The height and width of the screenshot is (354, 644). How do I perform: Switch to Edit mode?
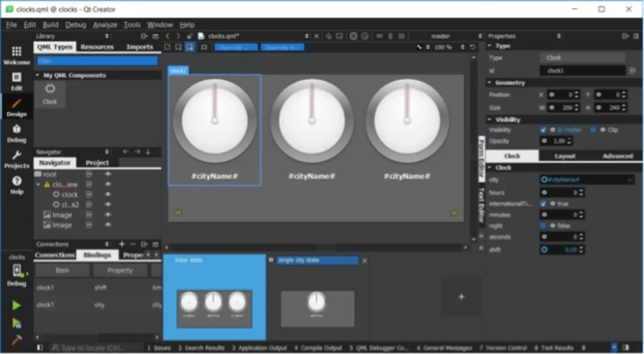click(x=17, y=82)
